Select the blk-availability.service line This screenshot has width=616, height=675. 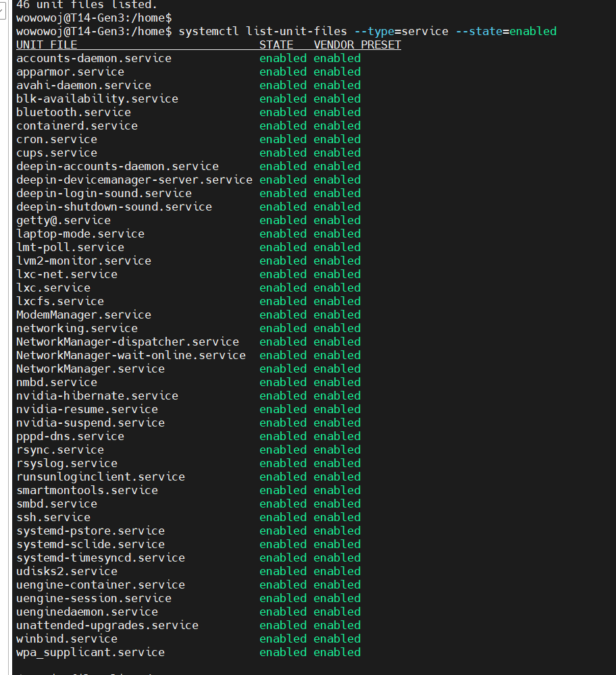[x=97, y=99]
